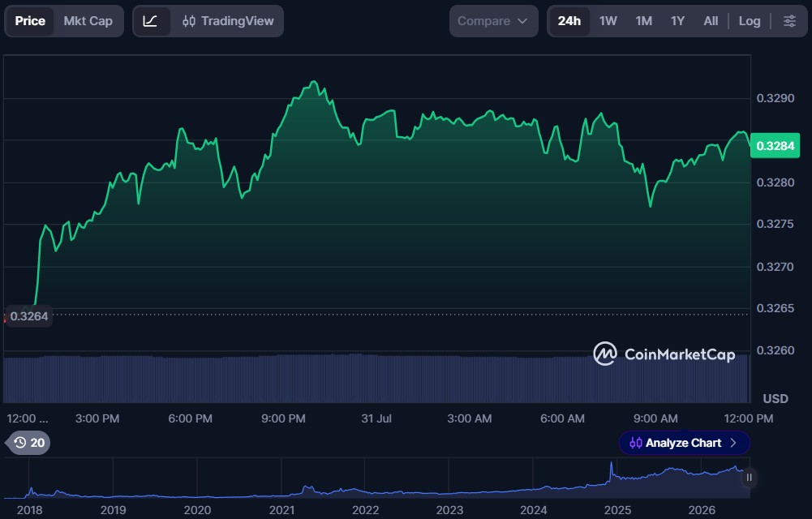Click the 3:00 PM axis label
The image size is (812, 519).
point(97,418)
